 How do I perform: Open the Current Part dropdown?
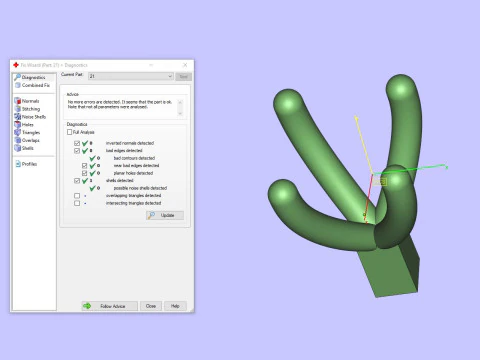tap(131, 76)
